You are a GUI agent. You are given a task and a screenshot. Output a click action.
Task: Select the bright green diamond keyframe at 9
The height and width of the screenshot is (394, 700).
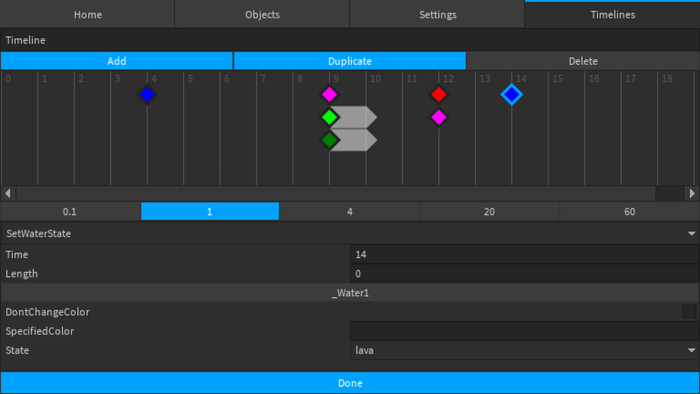click(329, 117)
